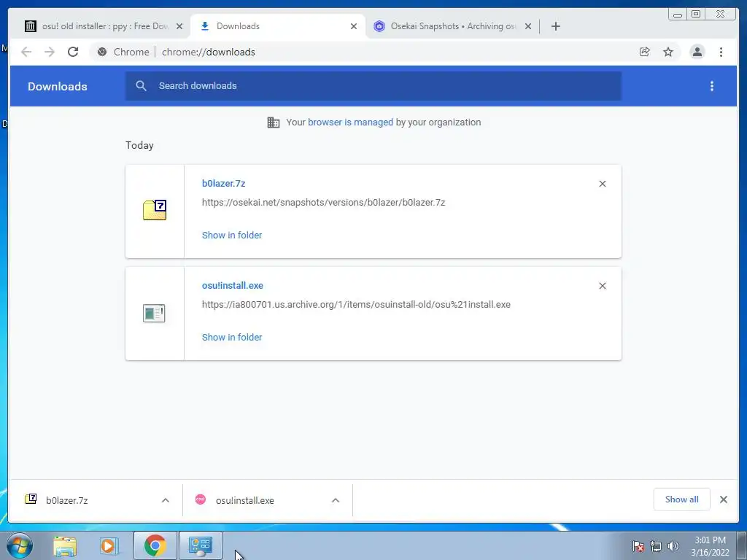Show b0lazer.7z in folder
This screenshot has height=560, width=747.
coord(232,235)
